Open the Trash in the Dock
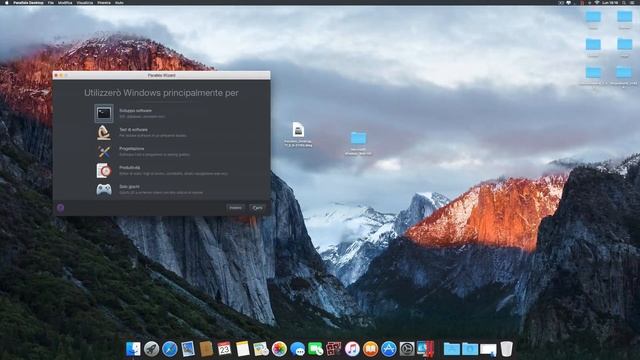 point(507,349)
